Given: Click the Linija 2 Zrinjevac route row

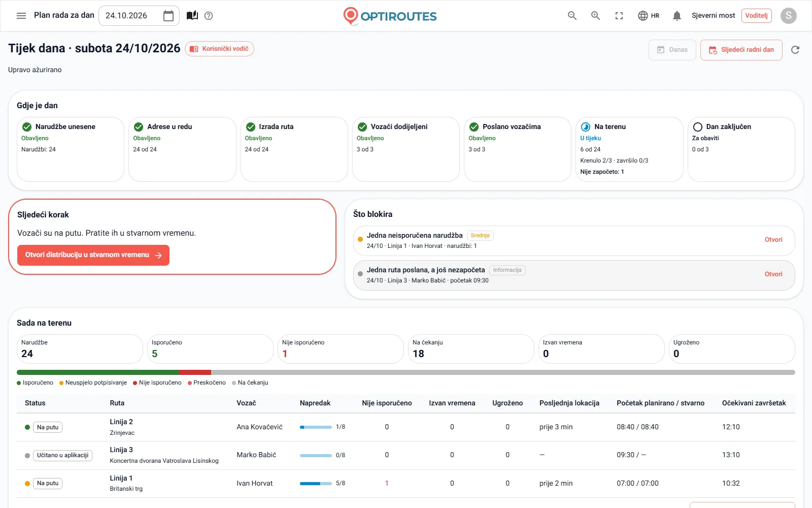Looking at the screenshot, I should point(406,427).
